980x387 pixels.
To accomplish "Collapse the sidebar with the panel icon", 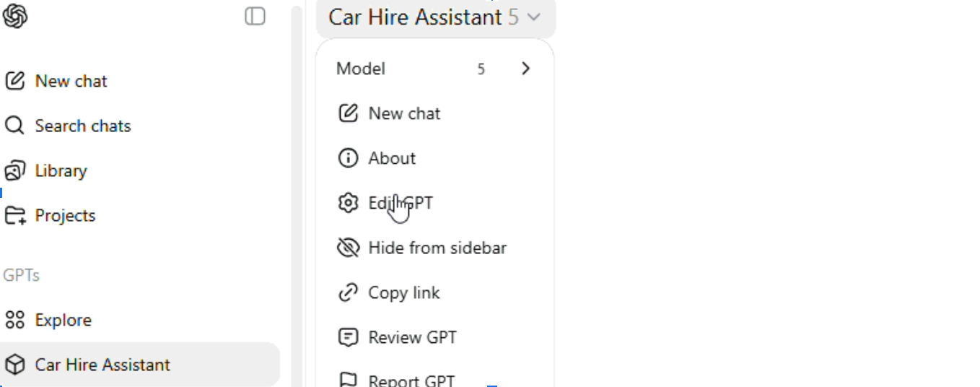I will (x=255, y=16).
